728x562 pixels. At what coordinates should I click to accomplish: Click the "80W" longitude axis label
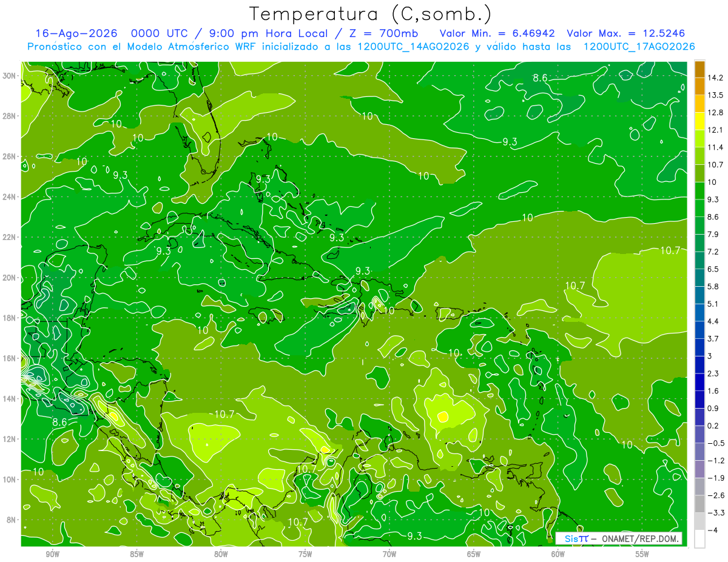coord(221,554)
